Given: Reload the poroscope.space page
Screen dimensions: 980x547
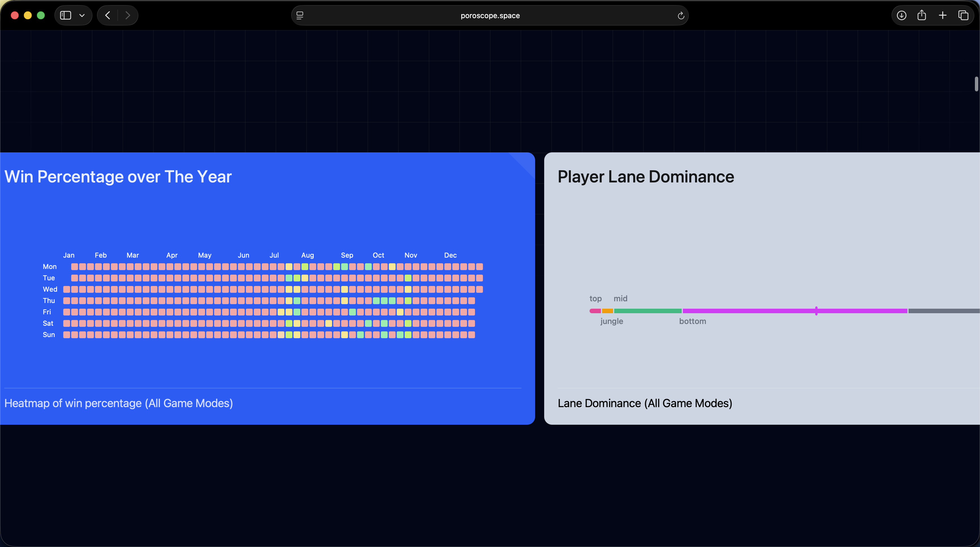Looking at the screenshot, I should coord(681,16).
